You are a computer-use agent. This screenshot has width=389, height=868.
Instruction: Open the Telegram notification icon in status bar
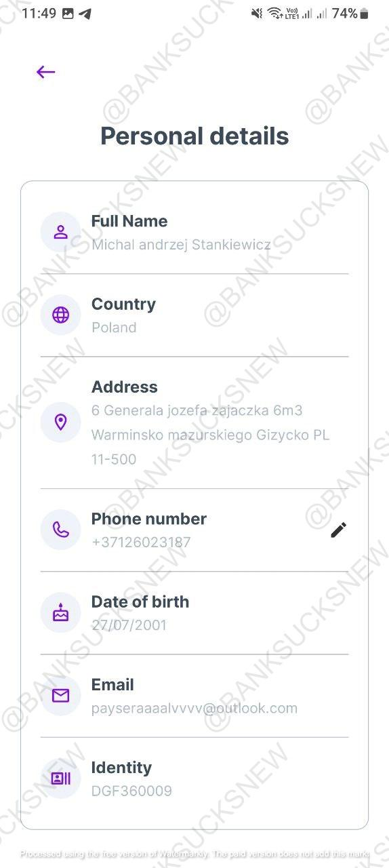(85, 14)
